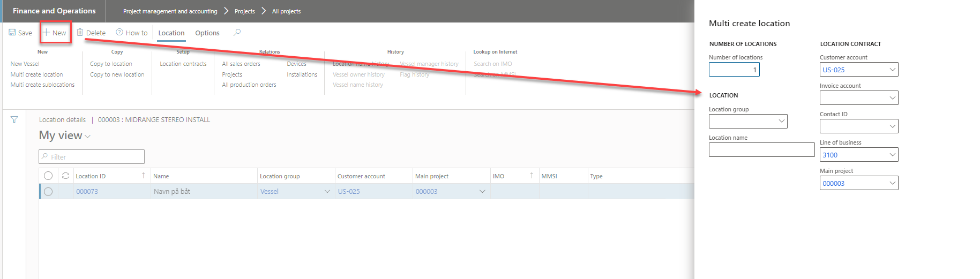This screenshot has height=279, width=980.
Task: Click Vessel name history
Action: 358,85
